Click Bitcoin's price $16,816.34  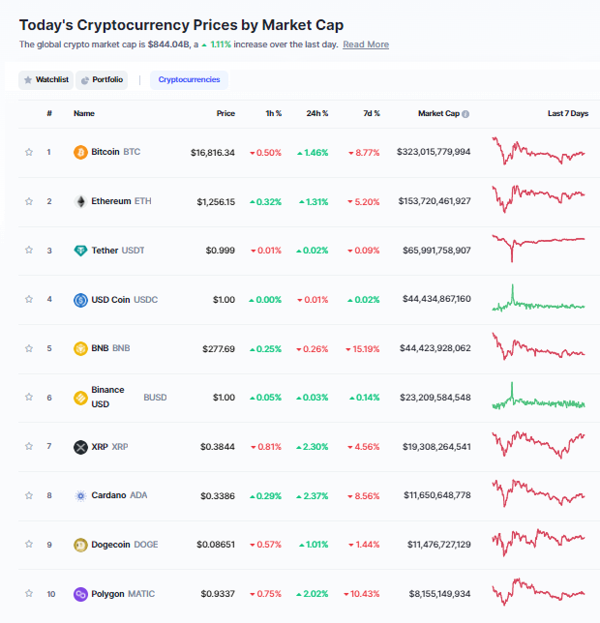coord(213,153)
